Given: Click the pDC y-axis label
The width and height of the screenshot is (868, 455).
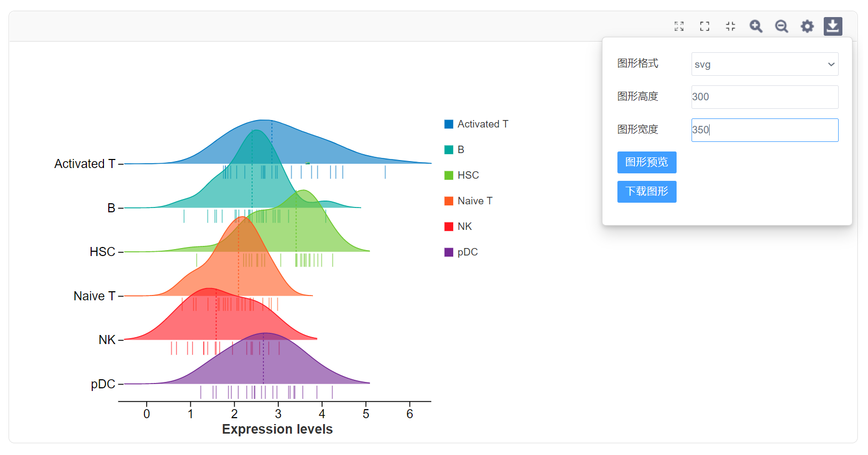Looking at the screenshot, I should coord(103,384).
